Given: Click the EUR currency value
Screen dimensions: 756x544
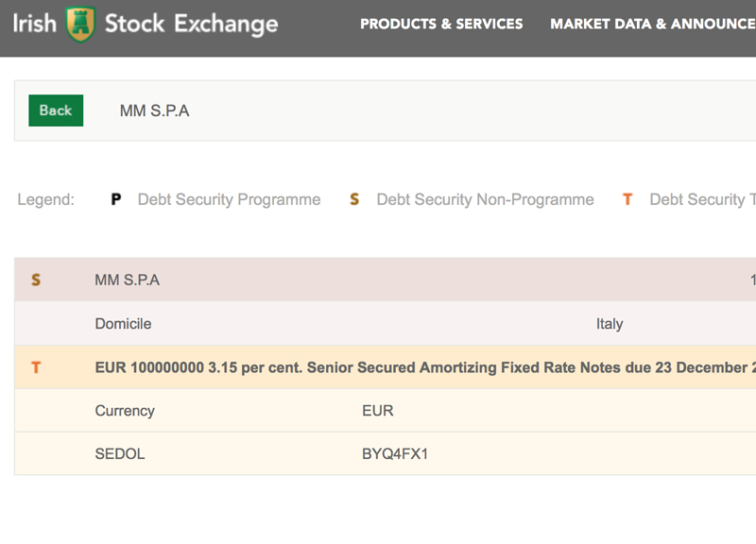Looking at the screenshot, I should (x=377, y=411).
